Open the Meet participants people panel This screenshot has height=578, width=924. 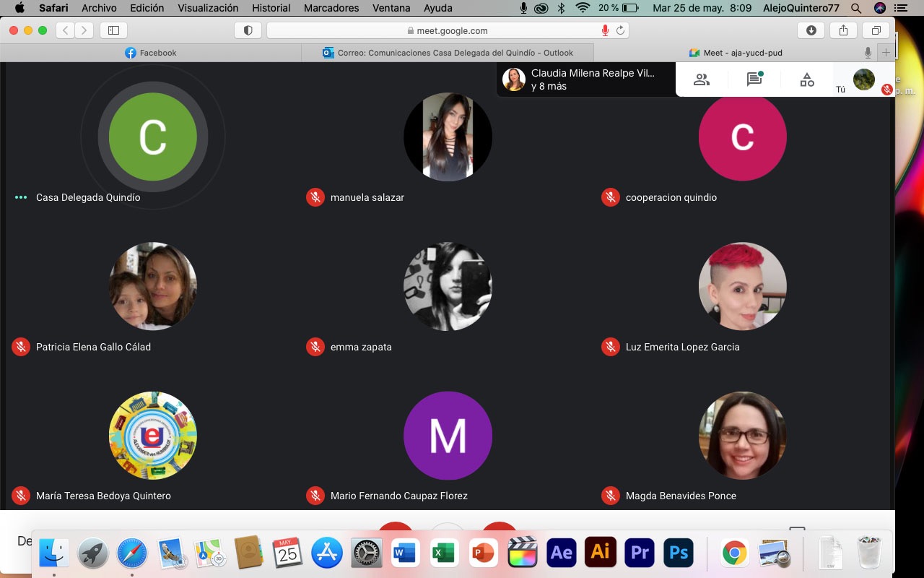coord(701,79)
